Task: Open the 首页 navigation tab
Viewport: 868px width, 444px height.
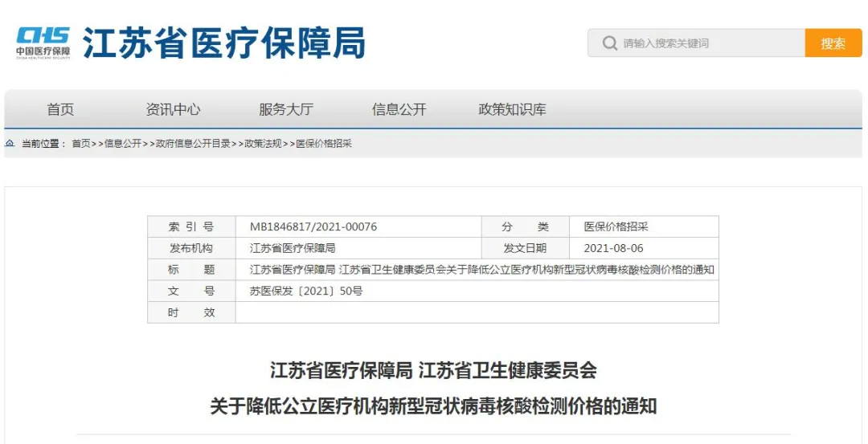Action: click(x=60, y=109)
